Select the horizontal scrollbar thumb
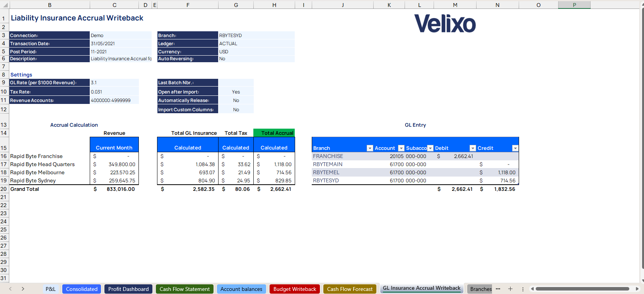The image size is (644, 294). (x=582, y=289)
